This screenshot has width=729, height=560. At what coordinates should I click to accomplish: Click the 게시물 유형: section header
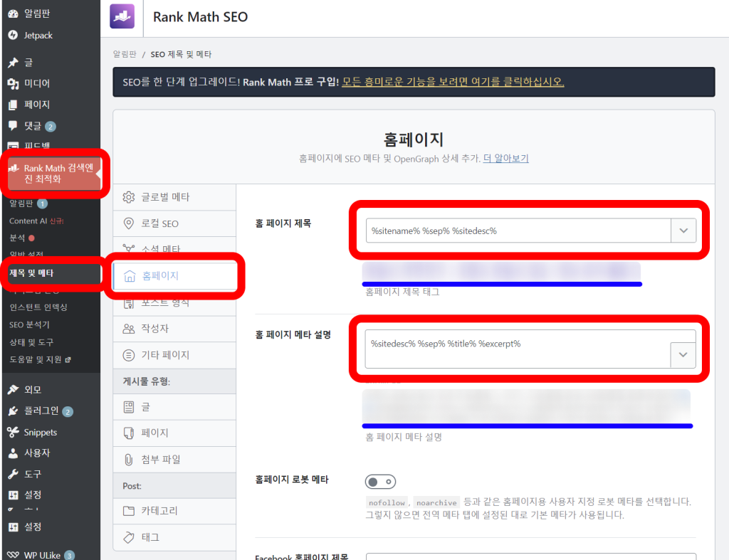174,381
